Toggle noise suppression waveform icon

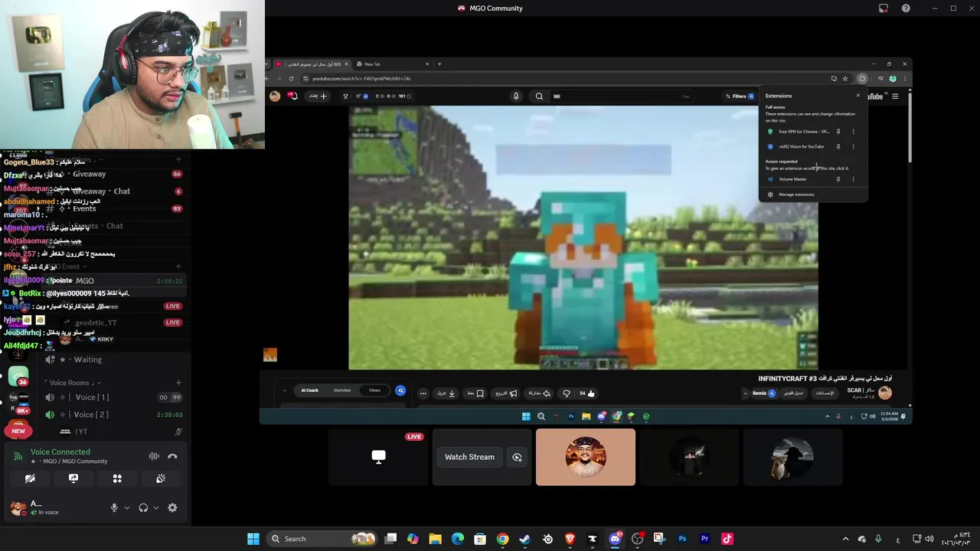coord(154,456)
